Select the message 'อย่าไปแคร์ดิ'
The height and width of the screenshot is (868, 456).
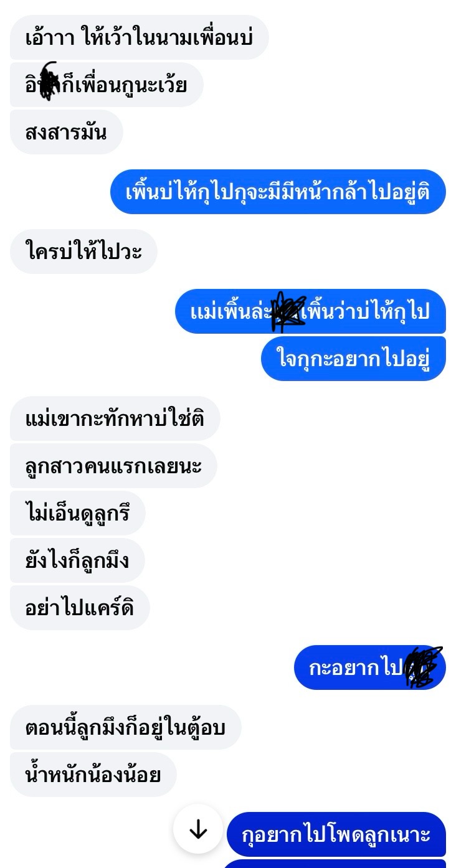pyautogui.click(x=80, y=608)
